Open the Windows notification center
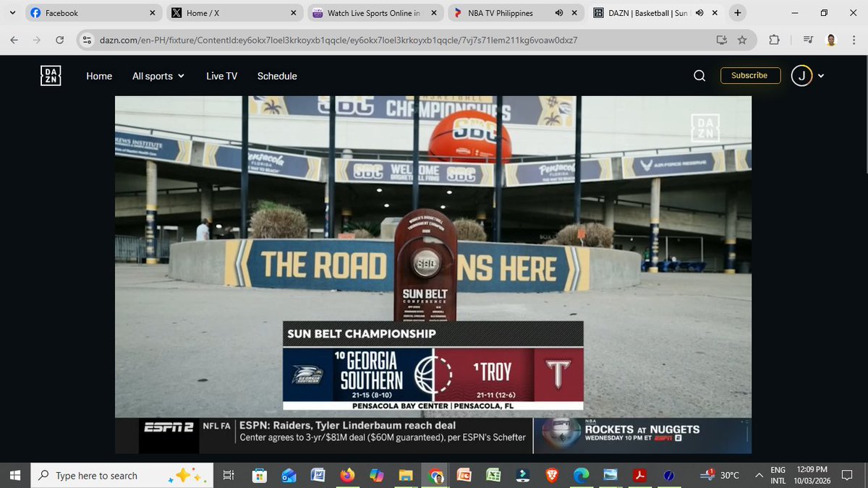Viewport: 868px width, 488px height. tap(848, 475)
